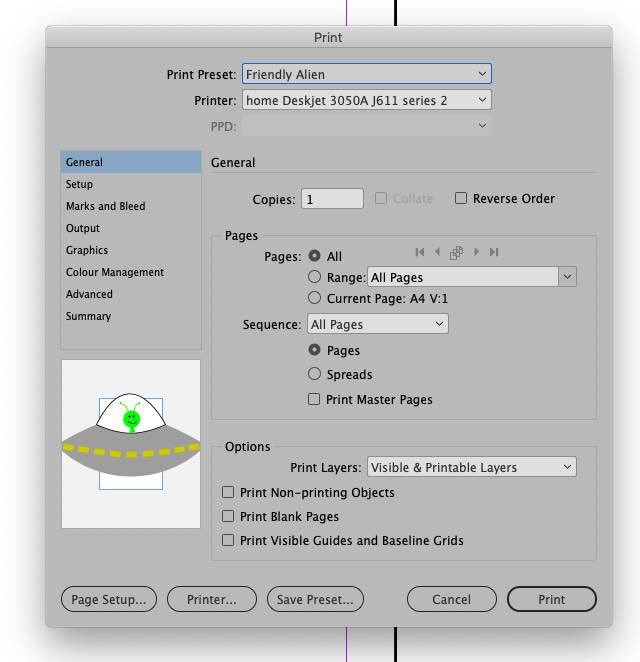Open the Marks and Bleed category

(x=131, y=206)
